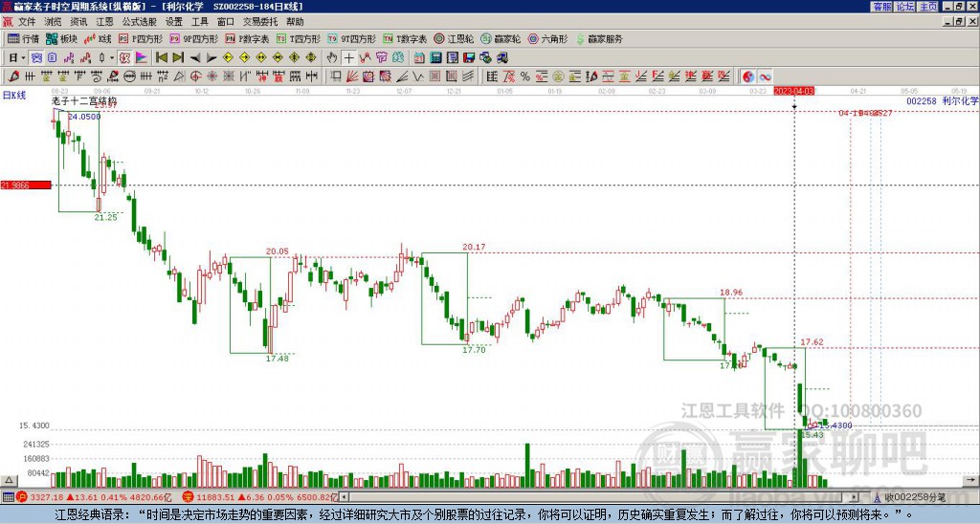This screenshot has height=524, width=980.
Task: Open the 帮助 menu
Action: point(295,22)
